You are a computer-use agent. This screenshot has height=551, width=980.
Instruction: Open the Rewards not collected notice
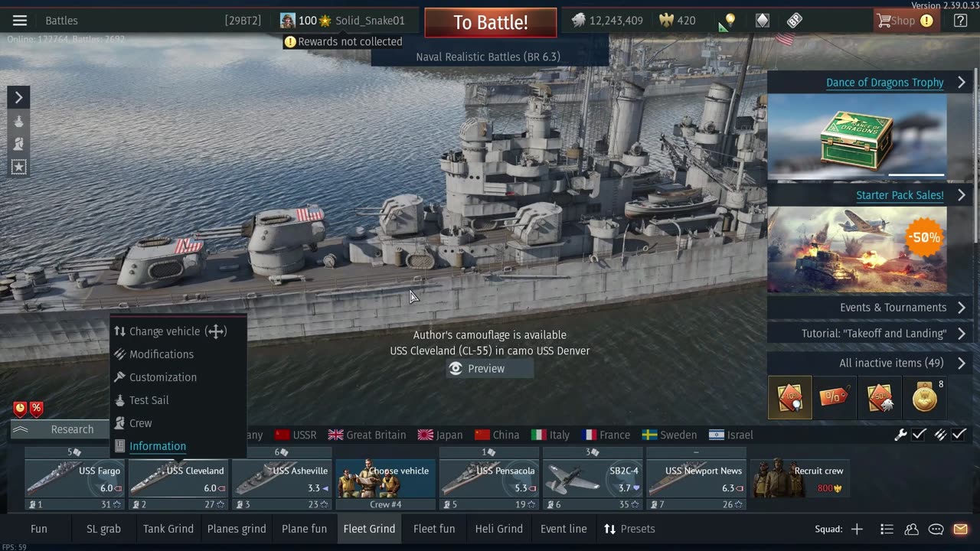coord(343,41)
